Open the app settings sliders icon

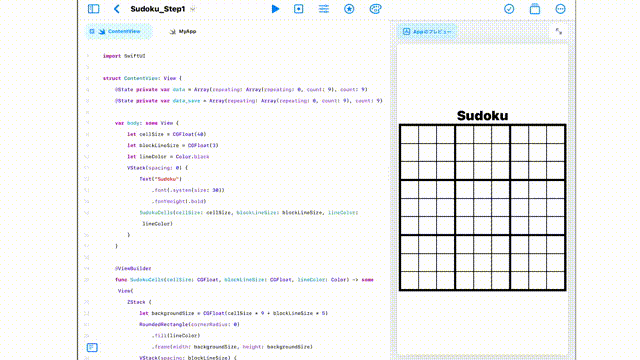324,9
